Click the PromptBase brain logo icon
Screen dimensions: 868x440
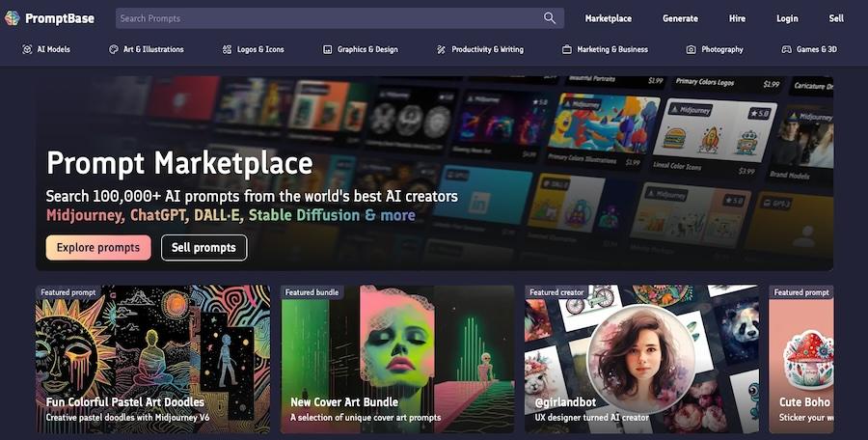[13, 18]
